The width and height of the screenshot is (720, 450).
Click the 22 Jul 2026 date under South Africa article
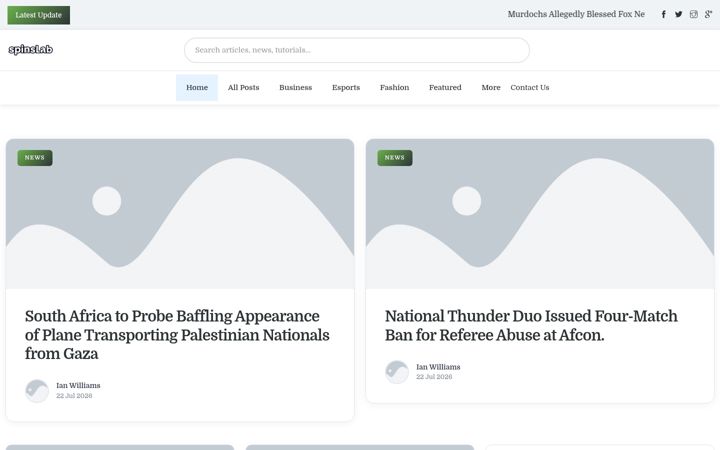click(x=74, y=395)
